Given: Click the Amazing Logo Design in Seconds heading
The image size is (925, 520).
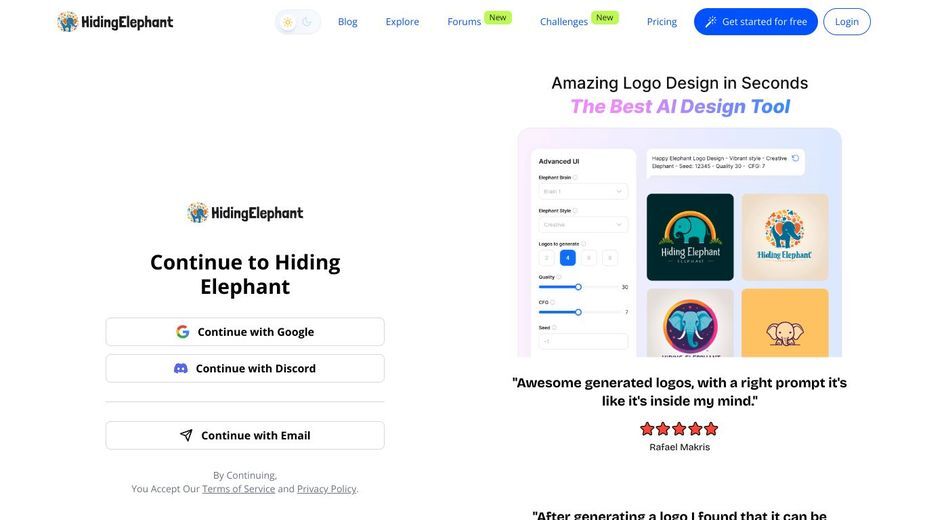Looking at the screenshot, I should [680, 83].
